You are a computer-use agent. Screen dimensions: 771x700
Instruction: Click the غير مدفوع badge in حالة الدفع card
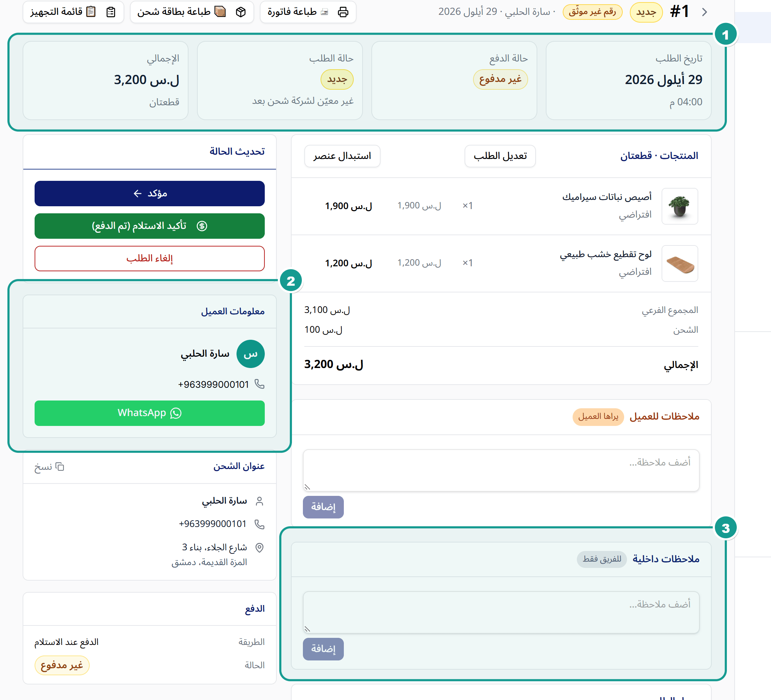pyautogui.click(x=500, y=79)
